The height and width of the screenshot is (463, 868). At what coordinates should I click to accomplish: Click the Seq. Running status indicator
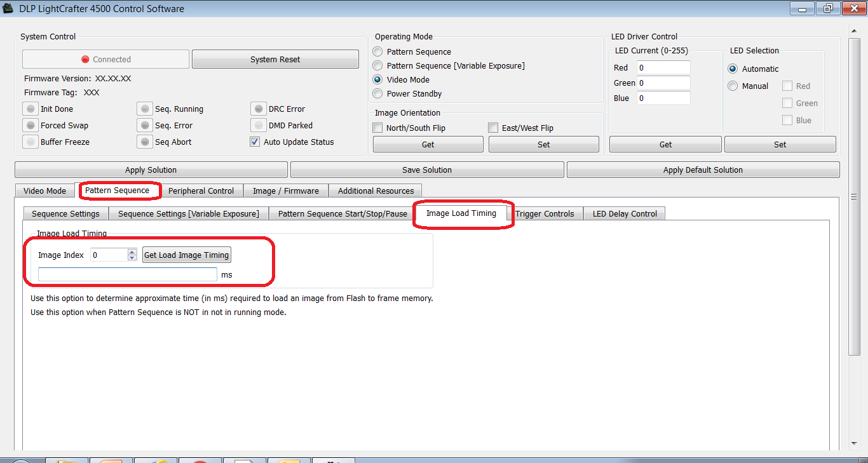[145, 109]
